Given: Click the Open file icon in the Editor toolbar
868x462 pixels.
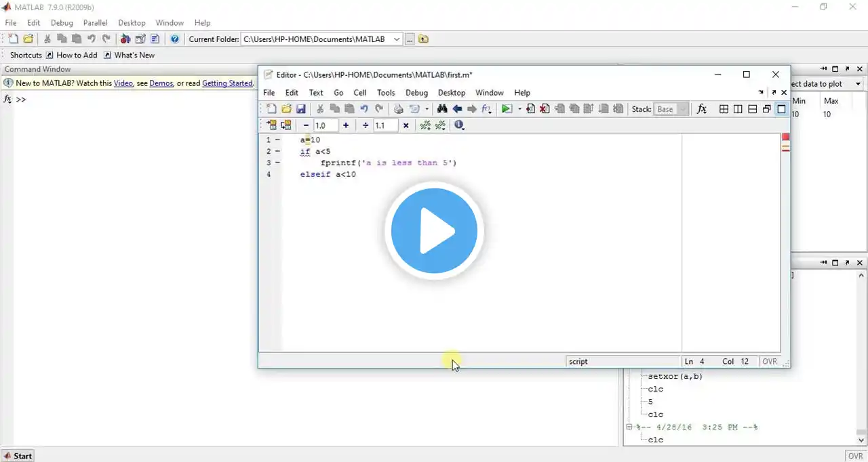Looking at the screenshot, I should [286, 109].
